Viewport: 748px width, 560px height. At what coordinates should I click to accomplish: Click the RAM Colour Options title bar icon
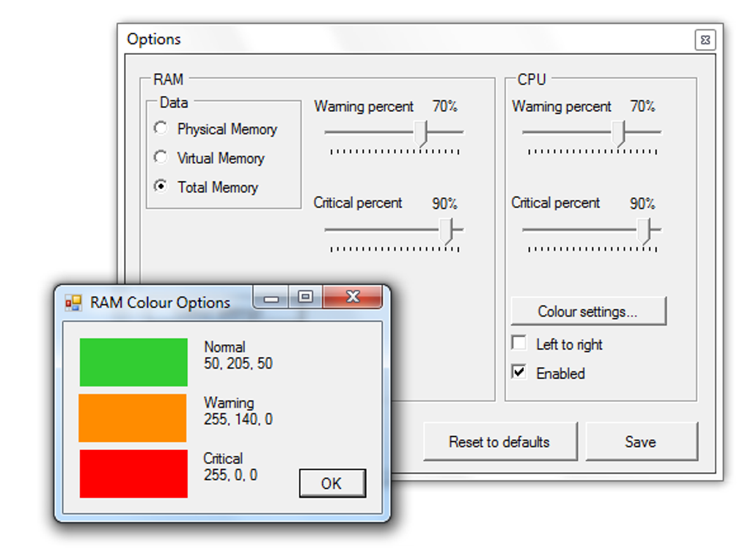click(x=72, y=301)
